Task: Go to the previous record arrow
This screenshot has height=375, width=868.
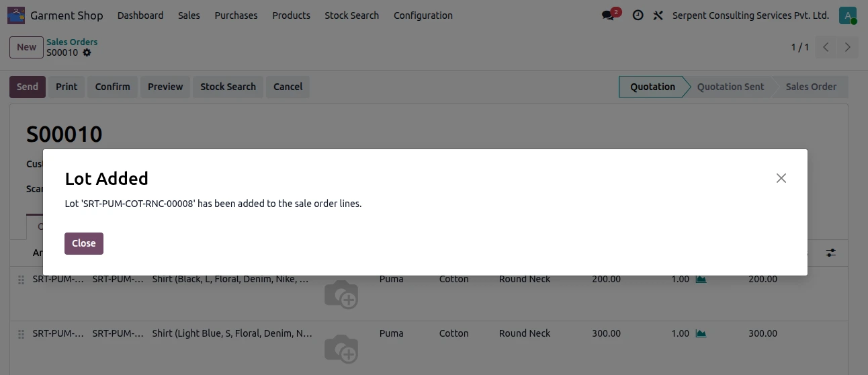Action: tap(826, 47)
